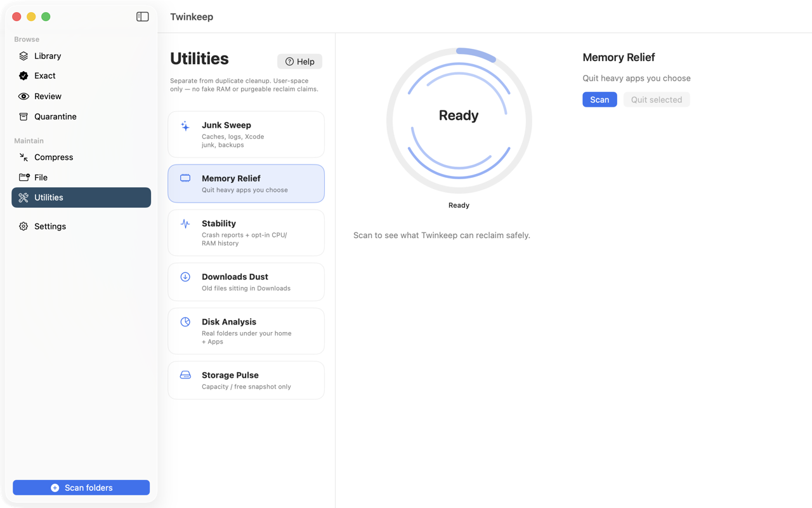Open the Review section
The image size is (812, 508).
81,97
